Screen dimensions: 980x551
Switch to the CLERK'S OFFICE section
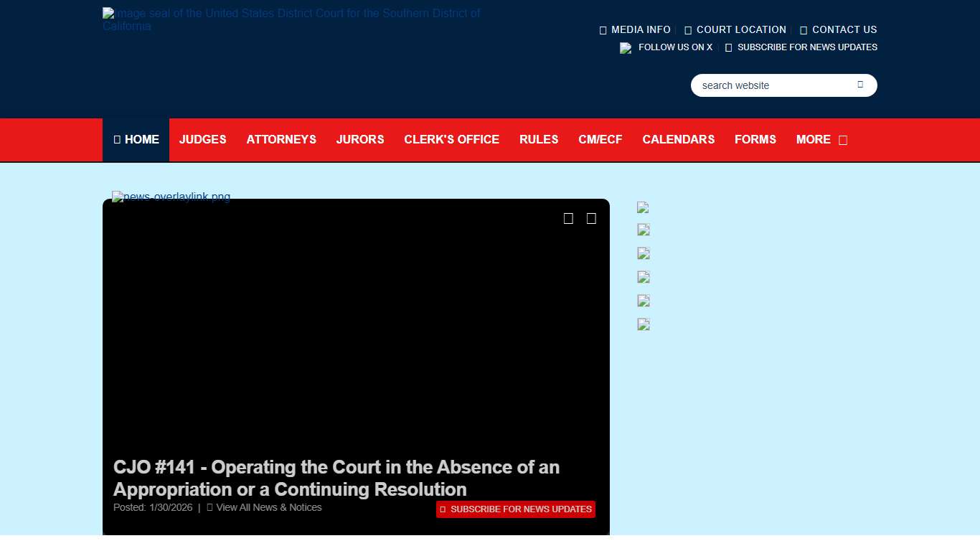[x=451, y=139]
